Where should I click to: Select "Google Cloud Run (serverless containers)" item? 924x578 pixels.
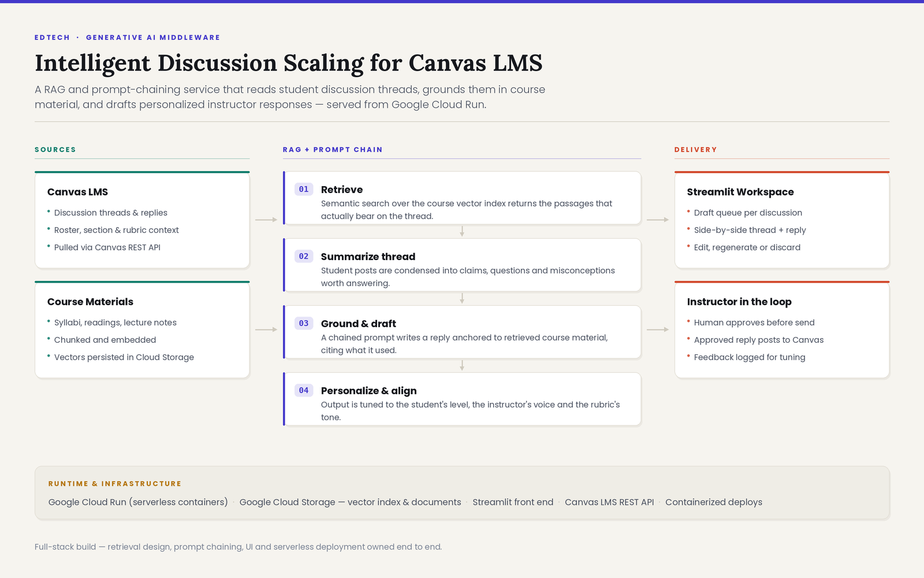(x=138, y=502)
